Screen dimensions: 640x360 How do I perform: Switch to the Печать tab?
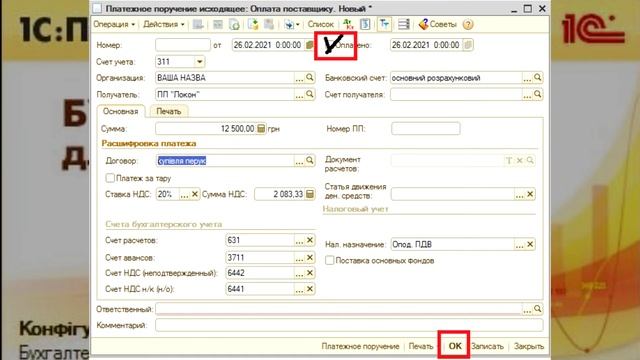[x=169, y=111]
